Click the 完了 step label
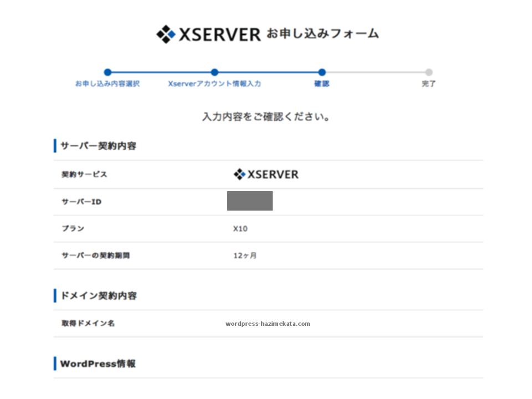This screenshot has height=399, width=532. tap(429, 84)
